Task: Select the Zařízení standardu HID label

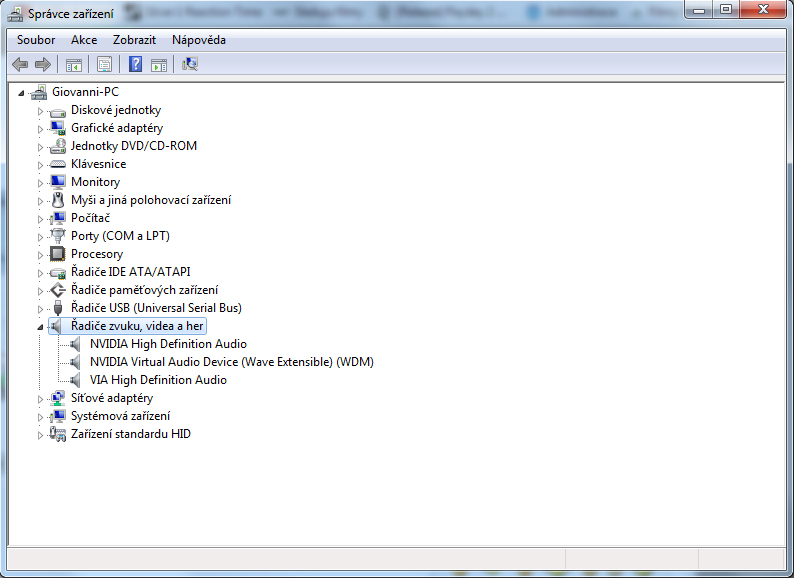Action: tap(131, 434)
